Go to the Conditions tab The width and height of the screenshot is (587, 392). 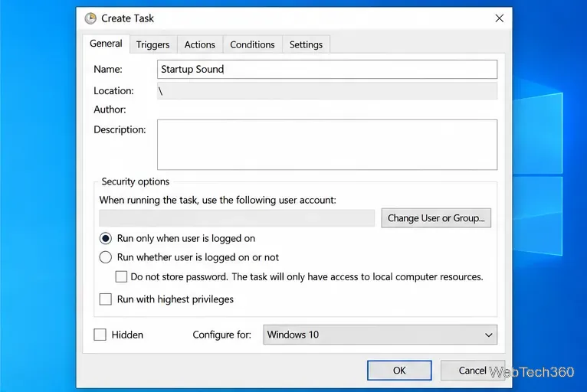252,44
